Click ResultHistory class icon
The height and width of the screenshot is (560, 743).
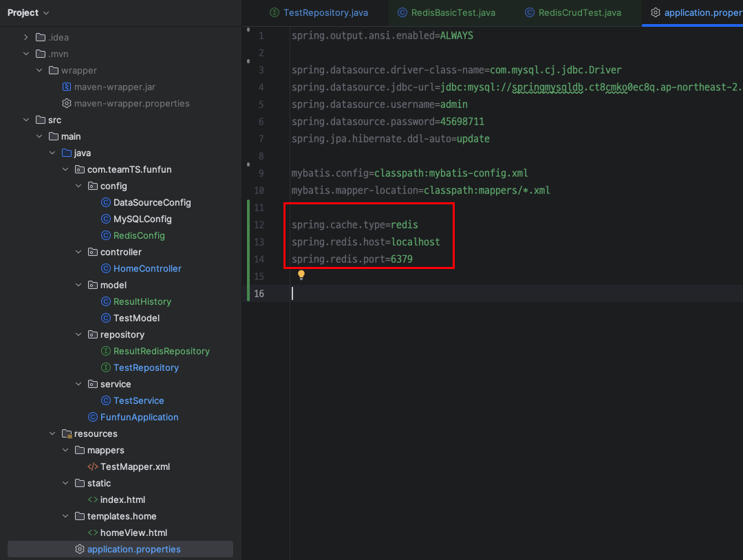point(106,302)
